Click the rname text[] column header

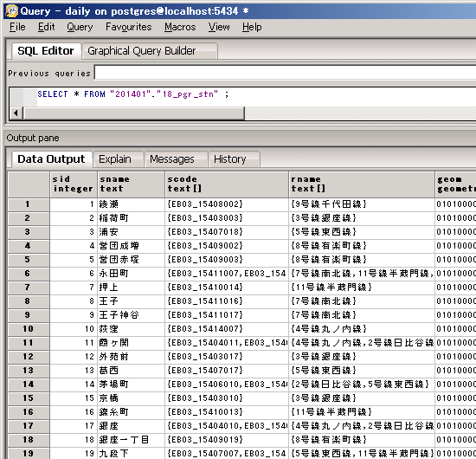[362, 184]
